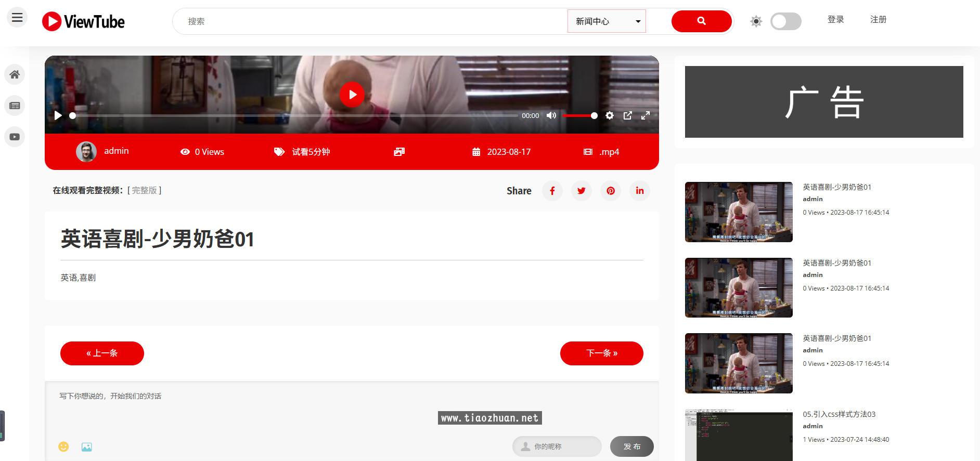Click the insert image icon in comment box
The height and width of the screenshot is (461, 980).
click(87, 447)
